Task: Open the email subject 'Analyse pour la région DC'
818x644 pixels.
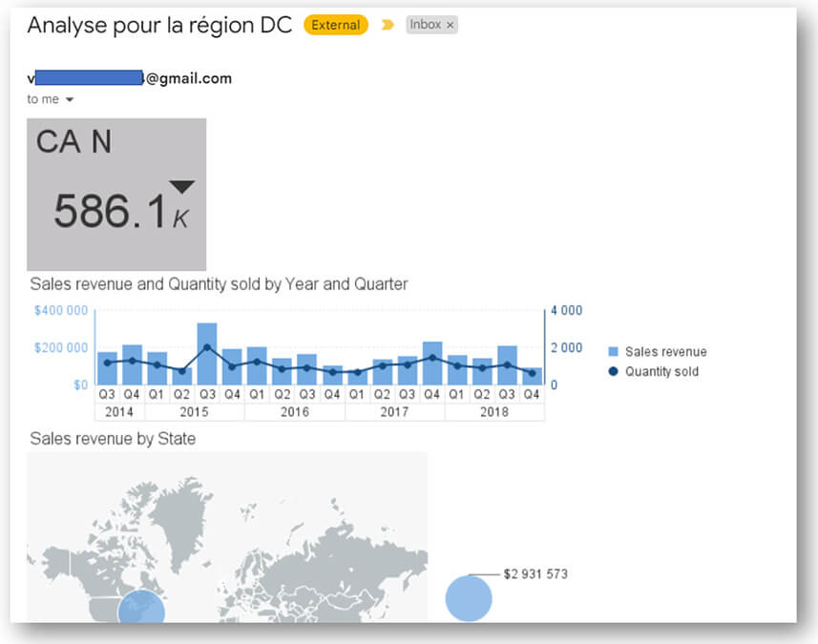Action: pyautogui.click(x=157, y=26)
